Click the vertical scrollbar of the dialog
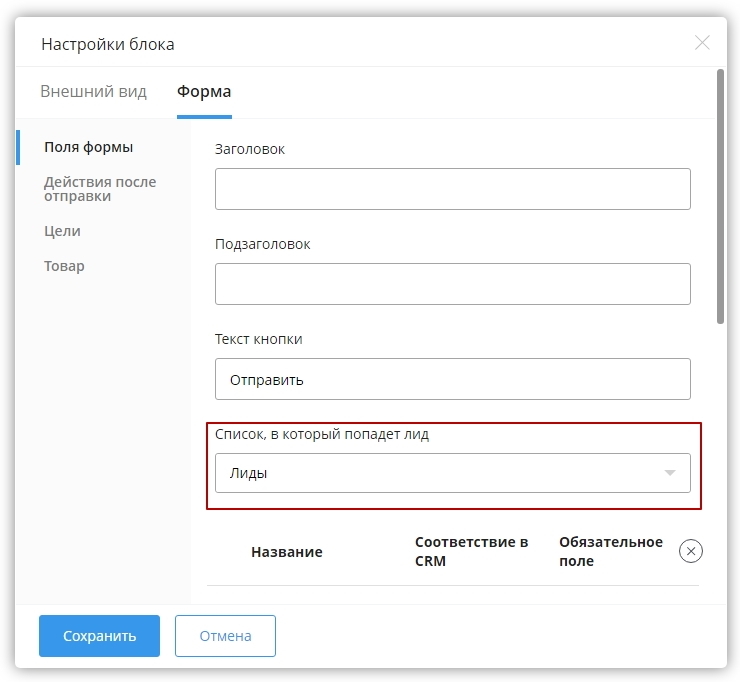 coord(720,200)
